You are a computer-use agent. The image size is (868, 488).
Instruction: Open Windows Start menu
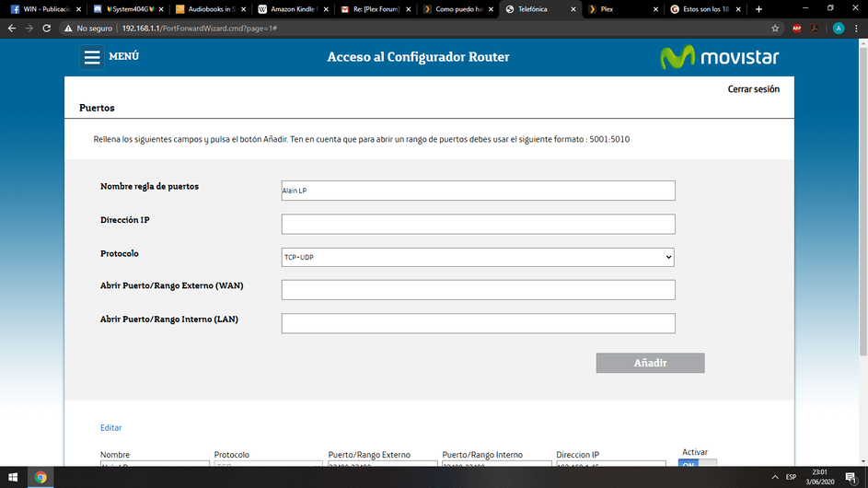click(x=13, y=477)
